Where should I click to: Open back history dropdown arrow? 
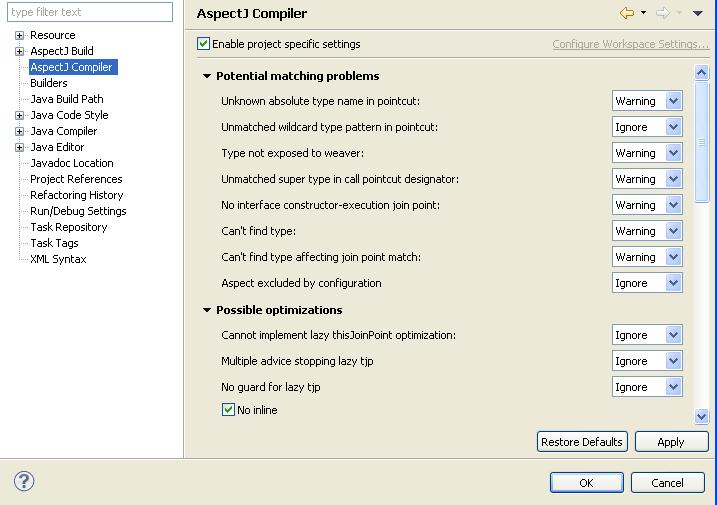click(643, 13)
